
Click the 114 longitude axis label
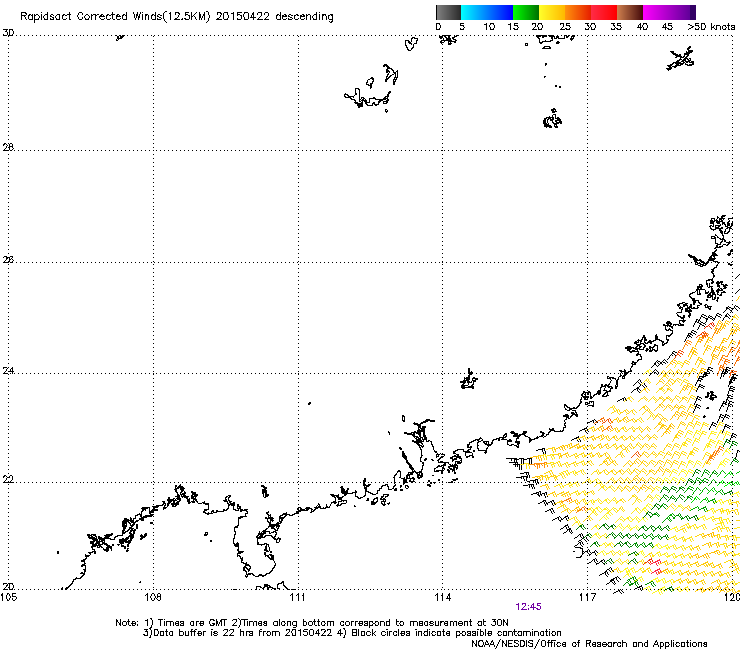(x=442, y=598)
